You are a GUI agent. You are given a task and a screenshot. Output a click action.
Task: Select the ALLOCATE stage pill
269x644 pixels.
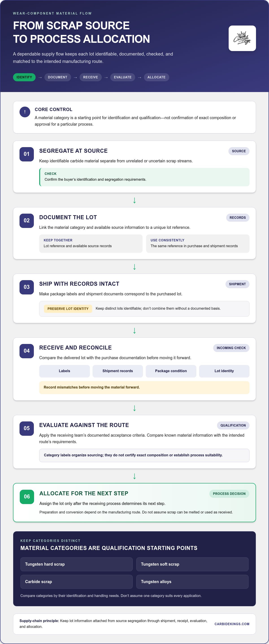pyautogui.click(x=156, y=77)
